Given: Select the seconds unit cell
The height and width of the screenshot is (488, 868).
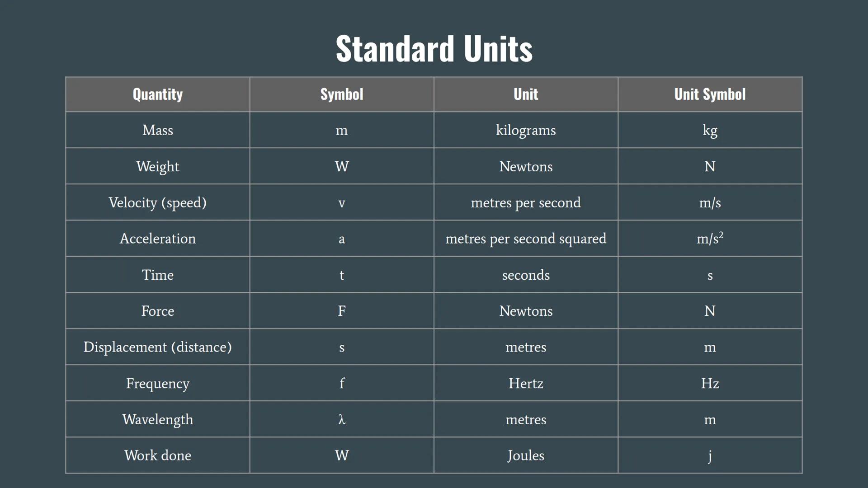Looking at the screenshot, I should point(526,275).
